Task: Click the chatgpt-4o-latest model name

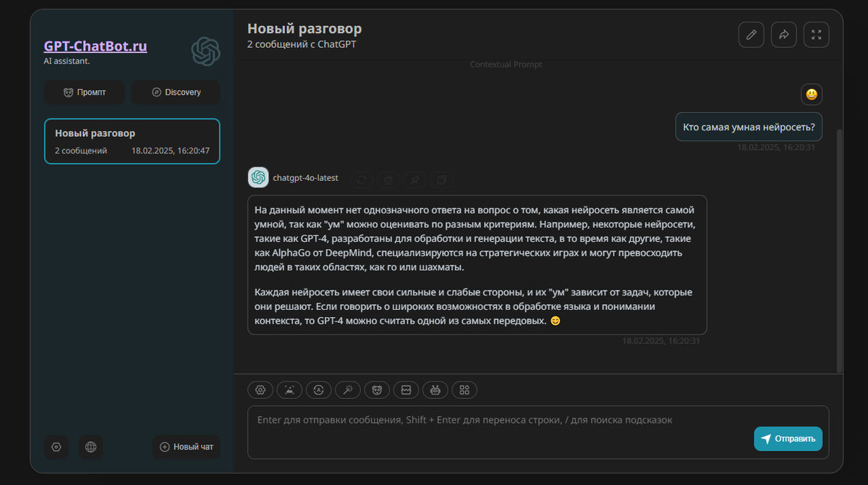Action: tap(306, 178)
